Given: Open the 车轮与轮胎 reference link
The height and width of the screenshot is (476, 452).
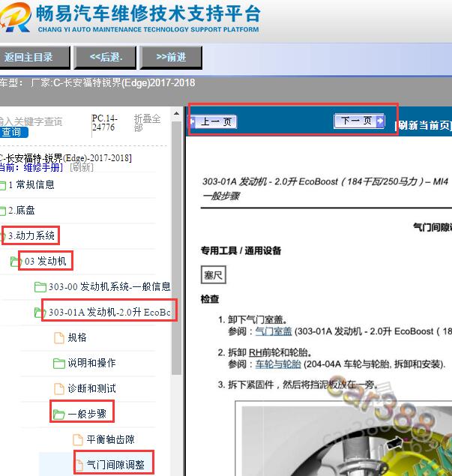Looking at the screenshot, I should [278, 364].
